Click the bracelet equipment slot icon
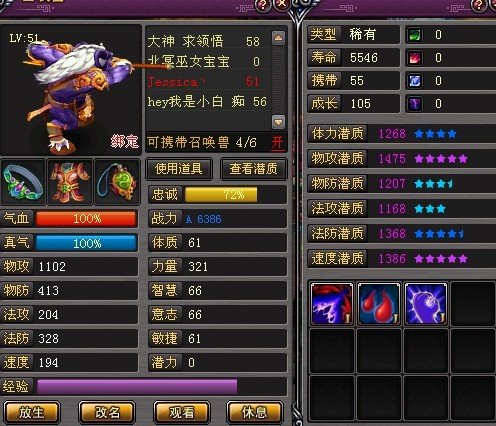The width and height of the screenshot is (496, 426). (23, 182)
